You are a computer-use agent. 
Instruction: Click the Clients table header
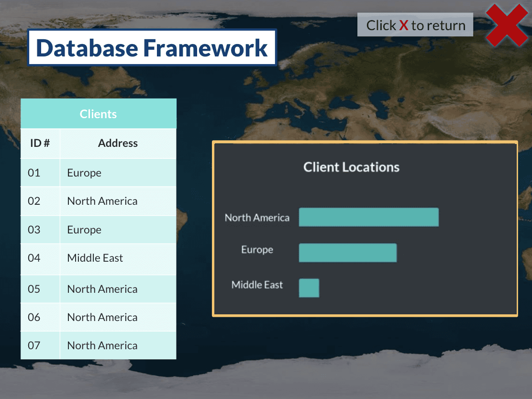pos(98,114)
